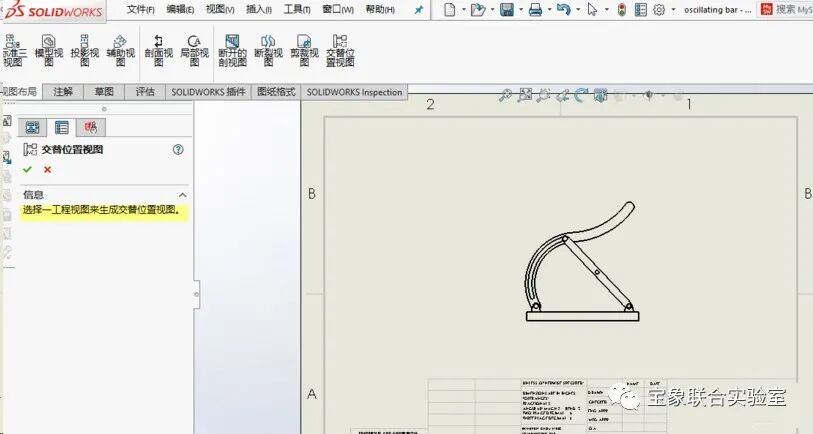This screenshot has height=434, width=813.
Task: Open the 帮助(H) menu
Action: [380, 9]
